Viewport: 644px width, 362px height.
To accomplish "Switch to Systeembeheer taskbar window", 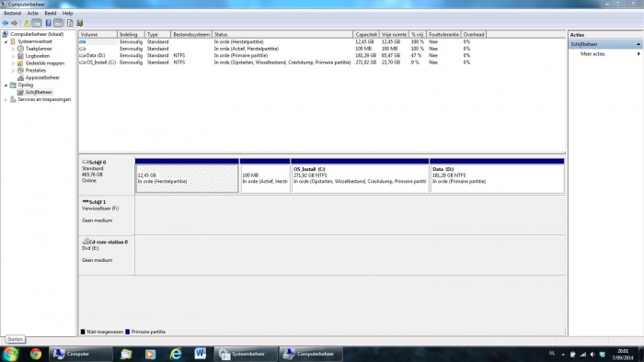I will [x=246, y=354].
